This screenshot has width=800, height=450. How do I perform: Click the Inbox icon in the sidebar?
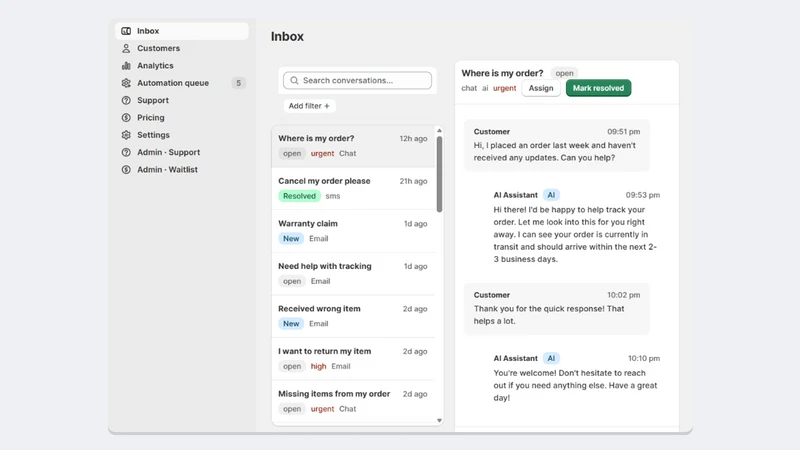pos(126,31)
